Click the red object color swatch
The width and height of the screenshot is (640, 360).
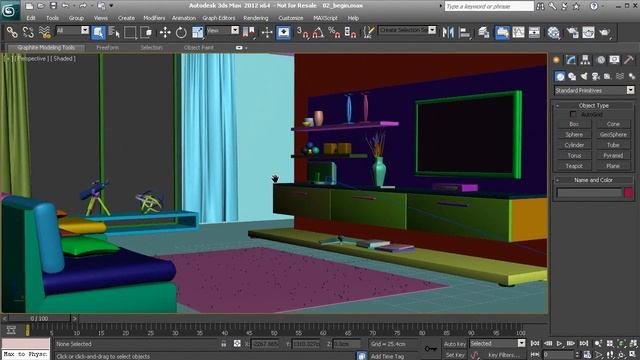tap(629, 192)
